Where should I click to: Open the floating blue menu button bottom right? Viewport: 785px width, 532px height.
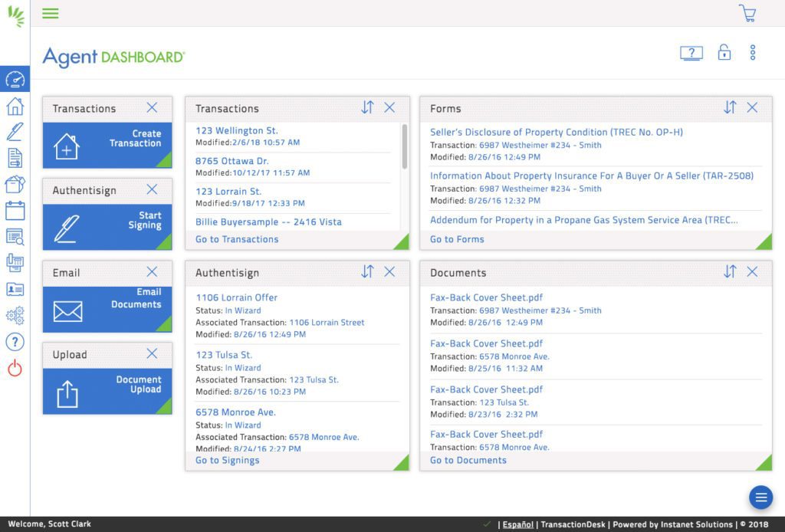760,498
